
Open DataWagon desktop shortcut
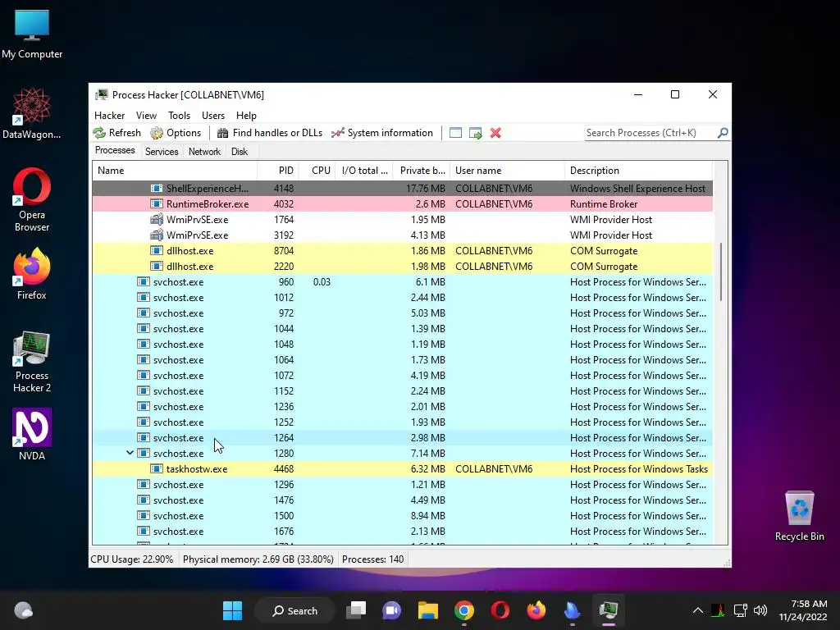click(x=32, y=114)
